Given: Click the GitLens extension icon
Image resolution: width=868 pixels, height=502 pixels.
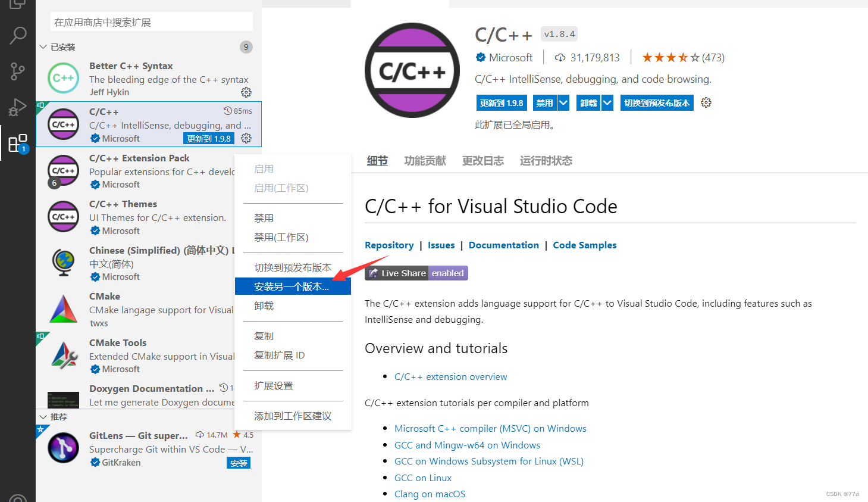Looking at the screenshot, I should 64,448.
